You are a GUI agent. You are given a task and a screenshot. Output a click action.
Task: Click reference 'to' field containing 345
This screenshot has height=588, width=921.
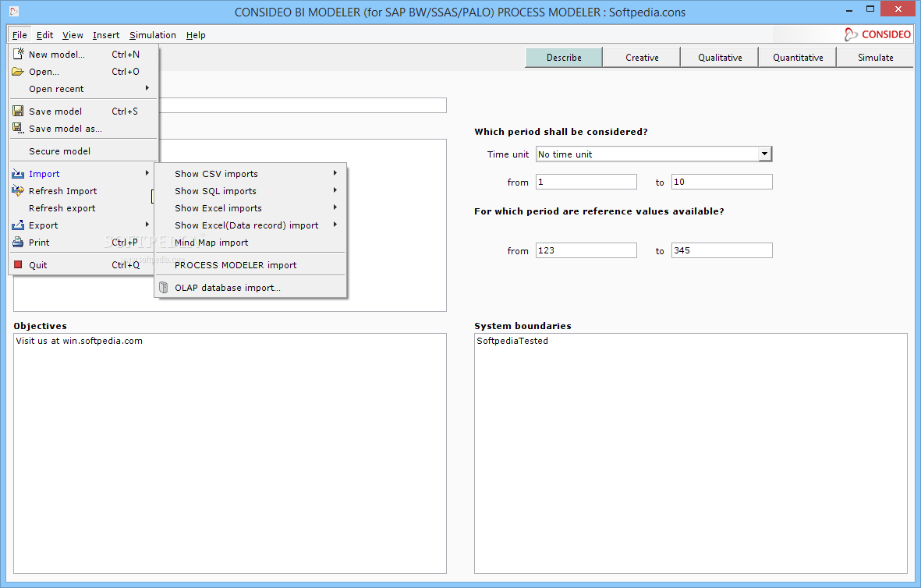click(x=722, y=250)
